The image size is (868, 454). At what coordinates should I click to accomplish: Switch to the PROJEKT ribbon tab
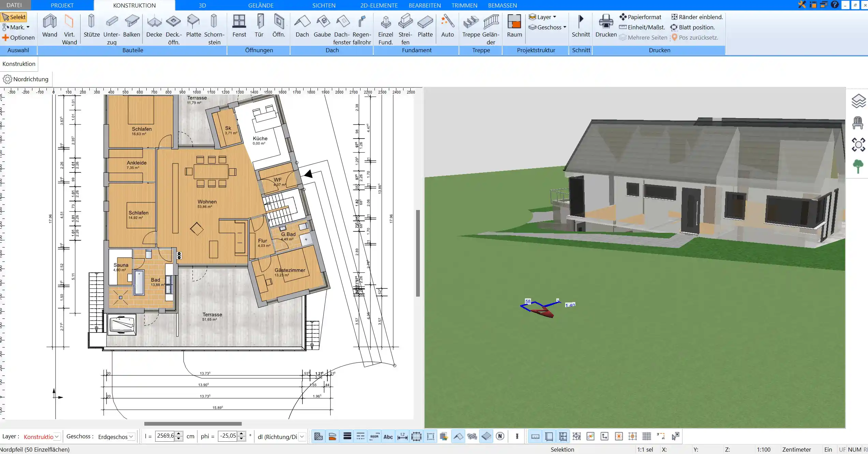(62, 5)
